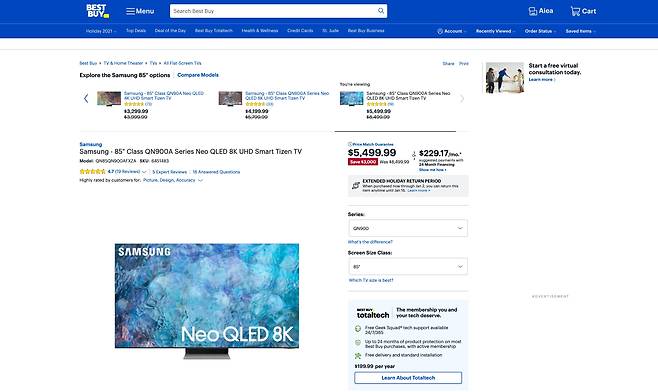Click What's the difference link
The height and width of the screenshot is (392, 658).
click(x=370, y=242)
